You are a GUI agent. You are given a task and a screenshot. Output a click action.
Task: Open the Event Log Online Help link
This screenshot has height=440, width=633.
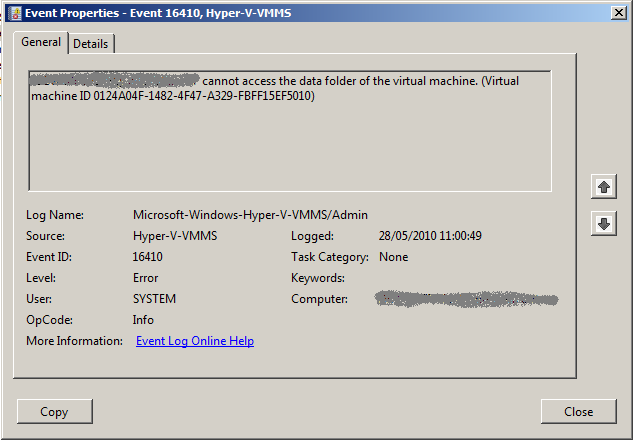195,341
